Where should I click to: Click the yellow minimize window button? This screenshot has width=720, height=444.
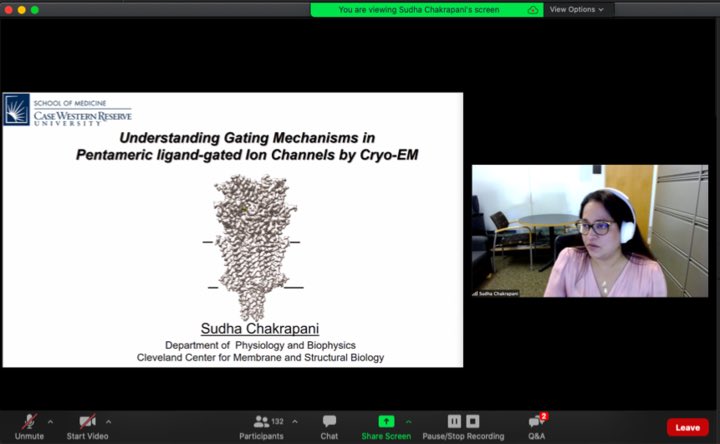pos(22,10)
